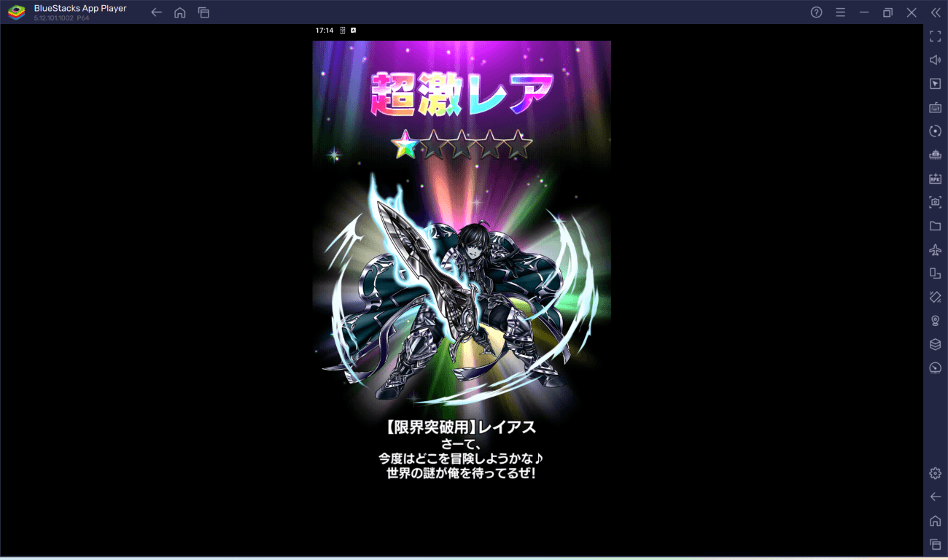
Task: Click the volume speaker icon in sidebar
Action: [936, 60]
